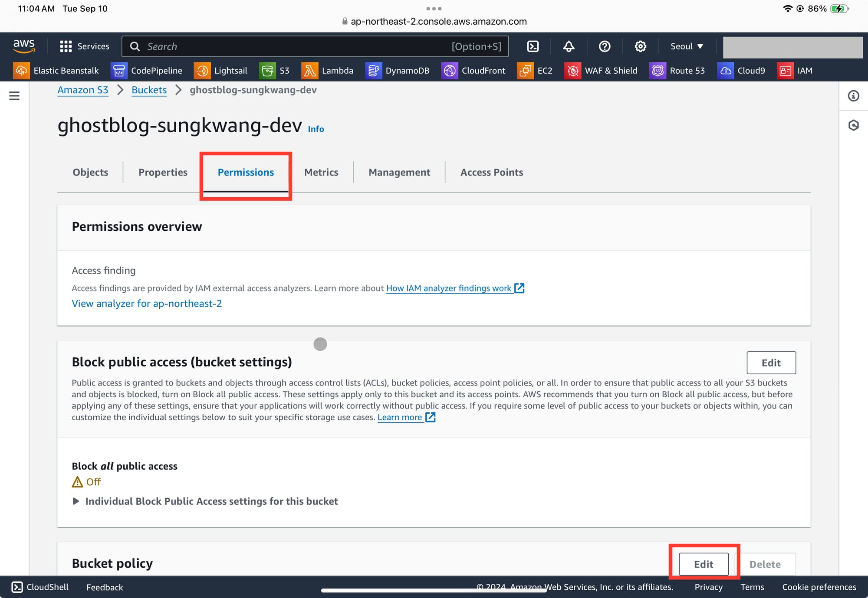Open CloudFront shortcut
This screenshot has width=868, height=598.
tap(473, 71)
